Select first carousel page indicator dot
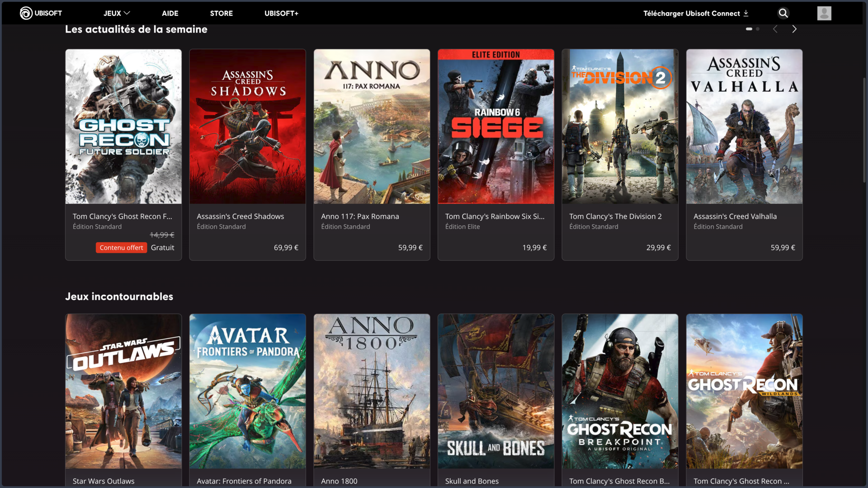 749,29
